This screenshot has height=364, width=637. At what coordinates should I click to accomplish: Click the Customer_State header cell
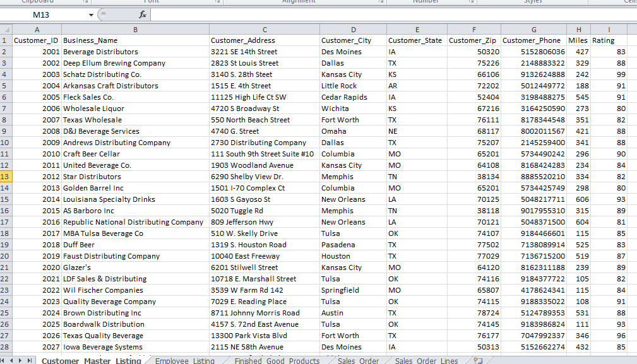point(417,40)
